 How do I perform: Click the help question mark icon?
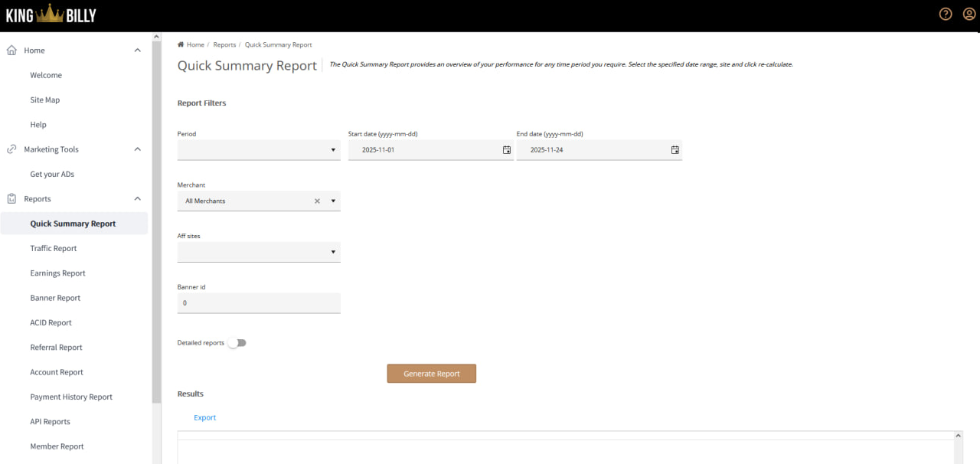[x=946, y=14]
